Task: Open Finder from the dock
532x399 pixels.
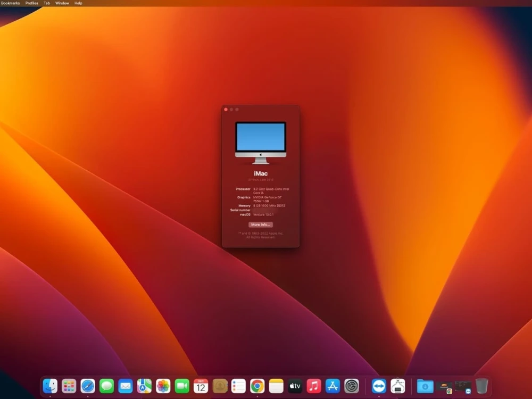Action: coord(50,386)
